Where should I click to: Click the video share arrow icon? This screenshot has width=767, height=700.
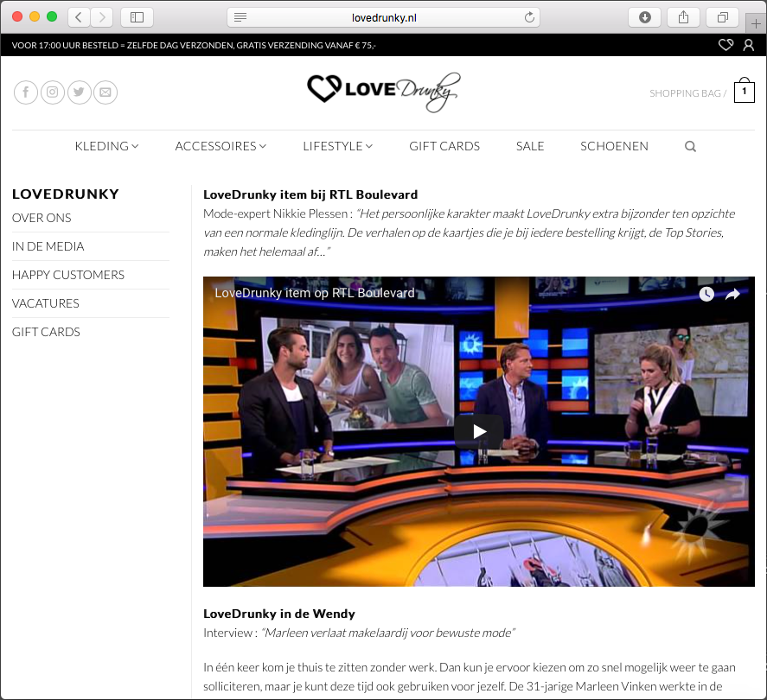pos(732,294)
